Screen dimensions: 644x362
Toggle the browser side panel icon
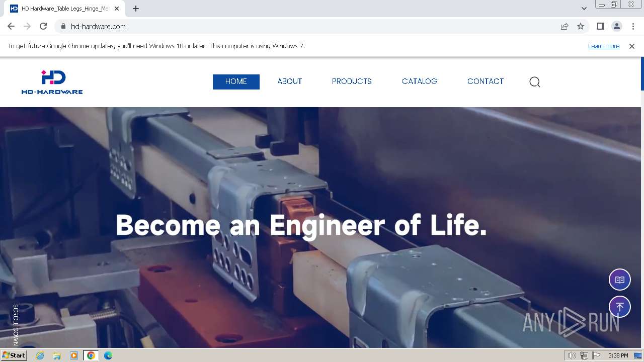click(x=601, y=26)
